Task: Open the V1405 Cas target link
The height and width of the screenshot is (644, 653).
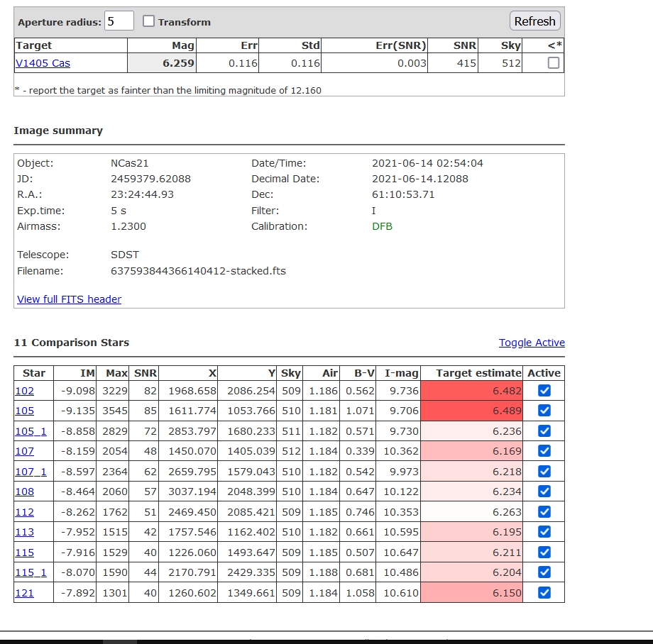Action: 43,63
